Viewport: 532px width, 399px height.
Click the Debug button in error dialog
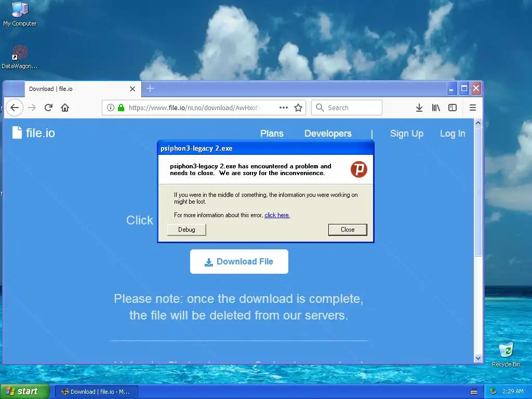click(187, 230)
